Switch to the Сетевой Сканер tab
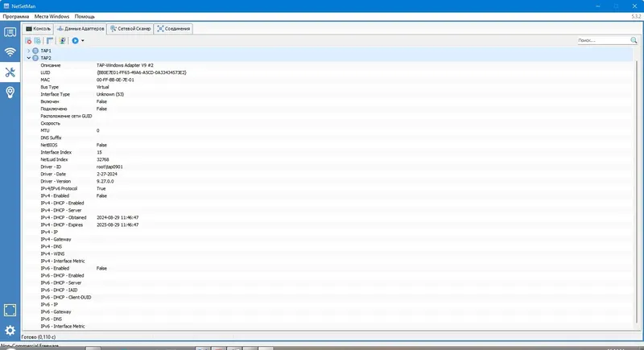 tap(130, 29)
